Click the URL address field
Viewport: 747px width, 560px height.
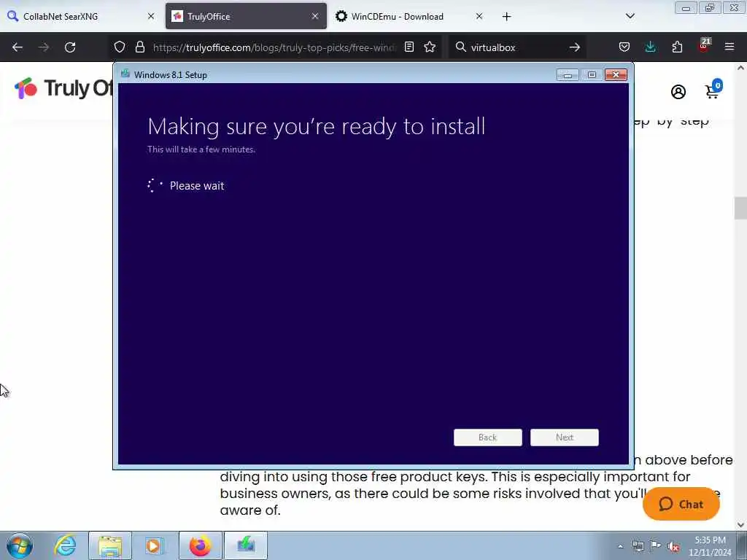click(274, 47)
